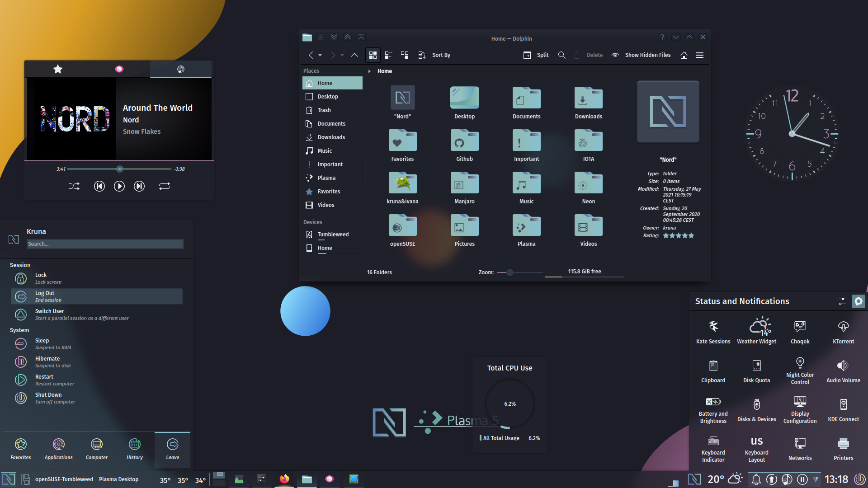Open Dolphin hamburger menu
The height and width of the screenshot is (488, 868).
pyautogui.click(x=700, y=55)
